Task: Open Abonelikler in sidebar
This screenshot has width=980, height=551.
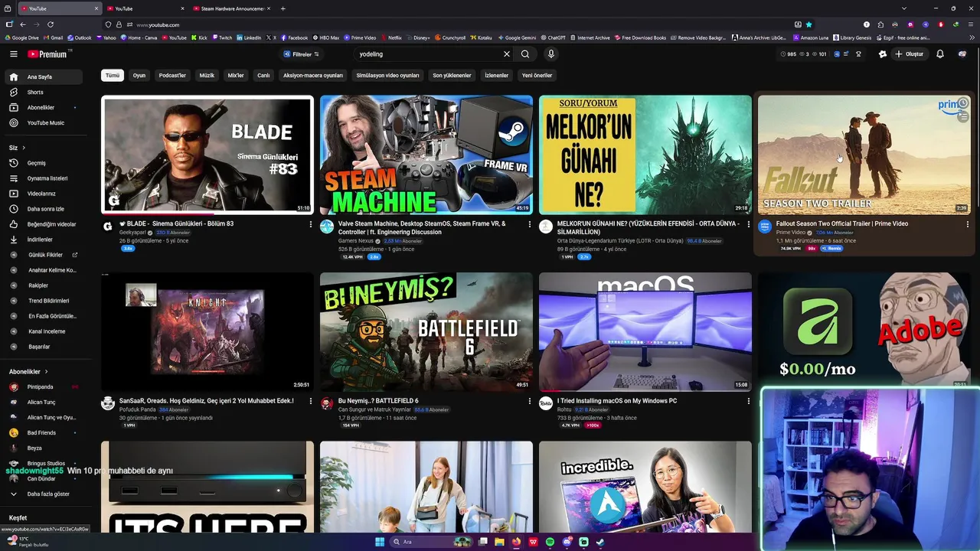Action: (x=42, y=108)
